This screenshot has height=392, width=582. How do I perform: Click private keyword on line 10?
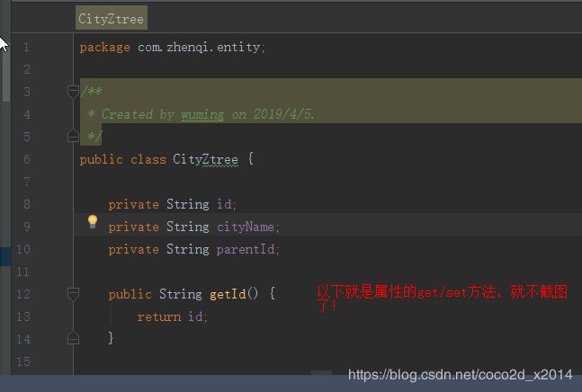click(133, 249)
